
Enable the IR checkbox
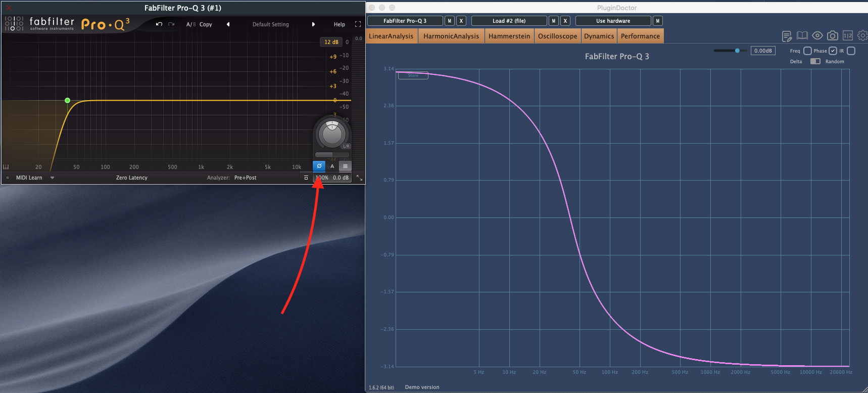(x=851, y=51)
